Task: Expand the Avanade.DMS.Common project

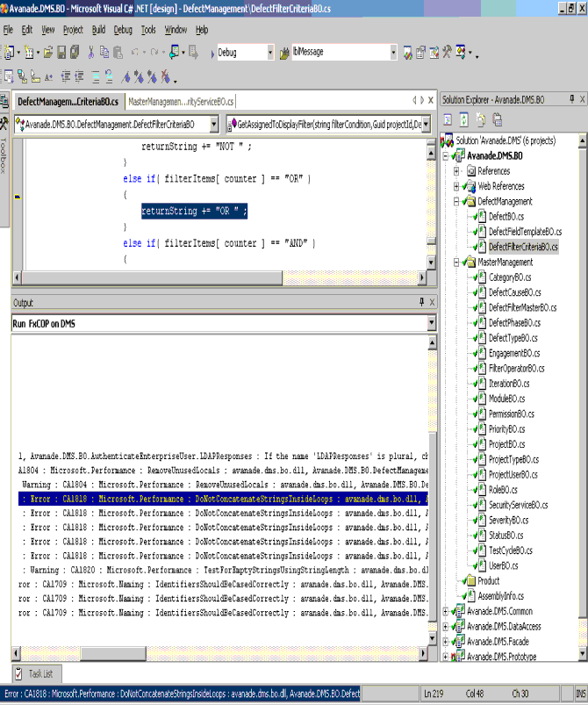Action: click(x=446, y=611)
